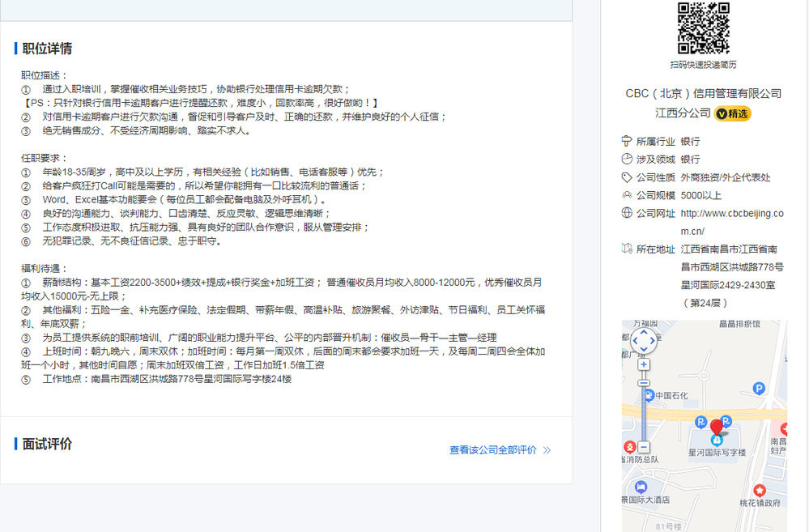Click the 公司网址 globe icon
This screenshot has height=532, width=809.
[626, 213]
